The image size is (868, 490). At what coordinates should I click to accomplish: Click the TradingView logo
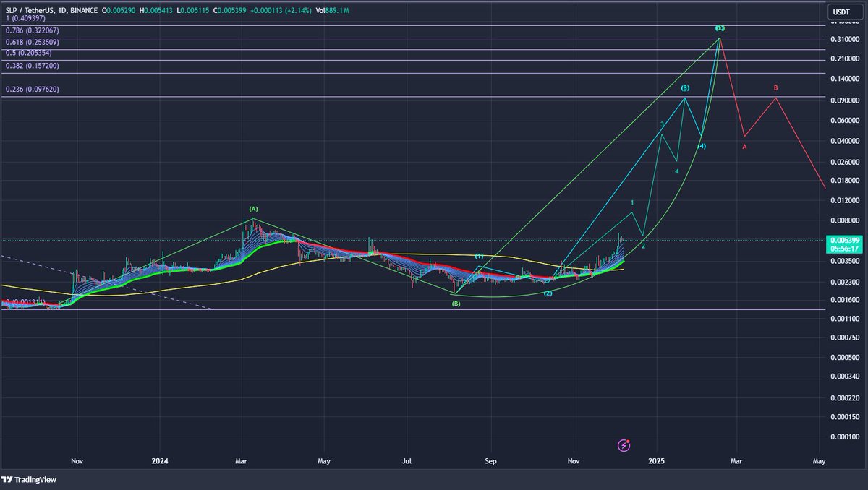click(x=30, y=479)
